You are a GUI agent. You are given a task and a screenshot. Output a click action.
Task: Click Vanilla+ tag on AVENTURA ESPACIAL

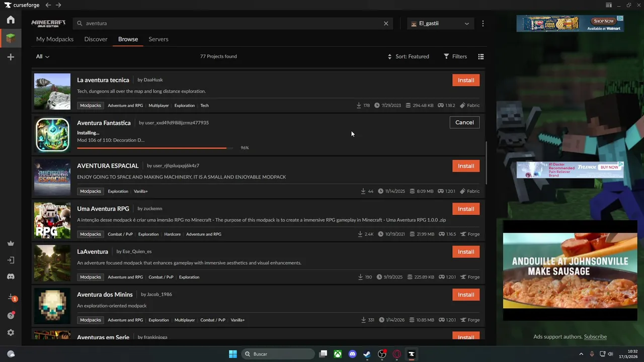pos(141,192)
